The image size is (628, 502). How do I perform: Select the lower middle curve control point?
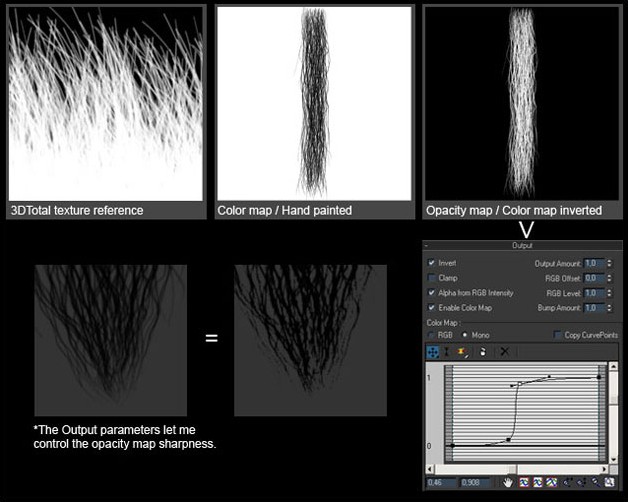pyautogui.click(x=508, y=440)
